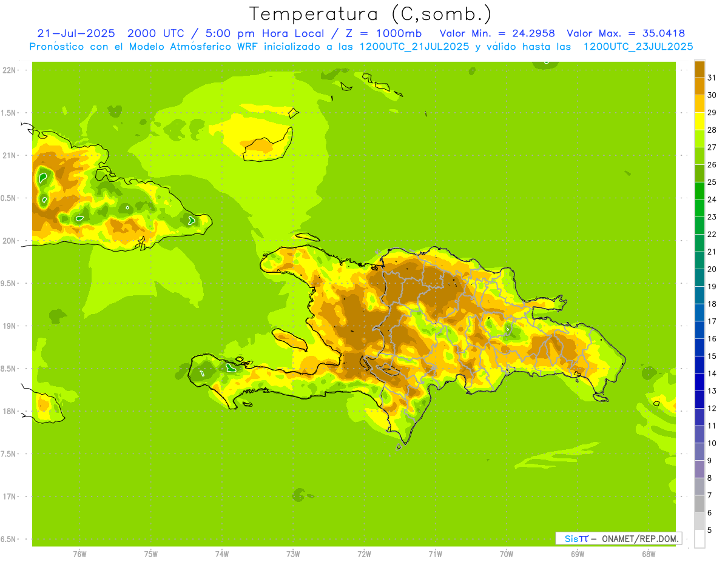The width and height of the screenshot is (728, 562).
Task: Click the longitude axis label "71W"
Action: coord(435,554)
